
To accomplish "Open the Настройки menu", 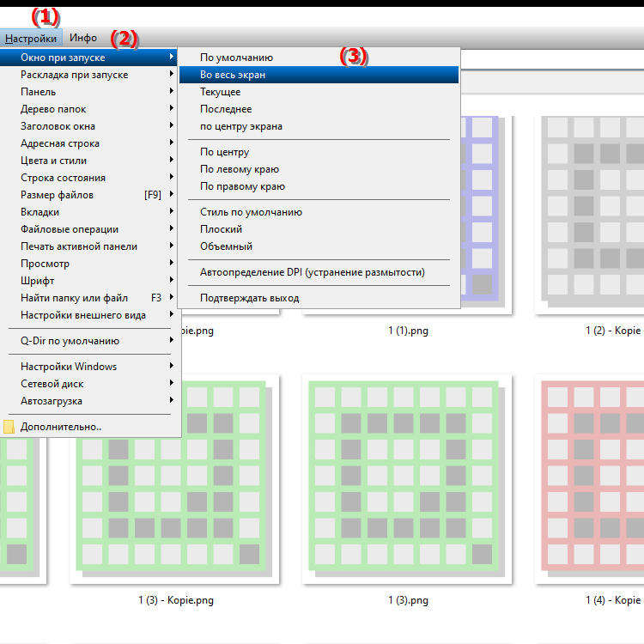I will (x=31, y=38).
